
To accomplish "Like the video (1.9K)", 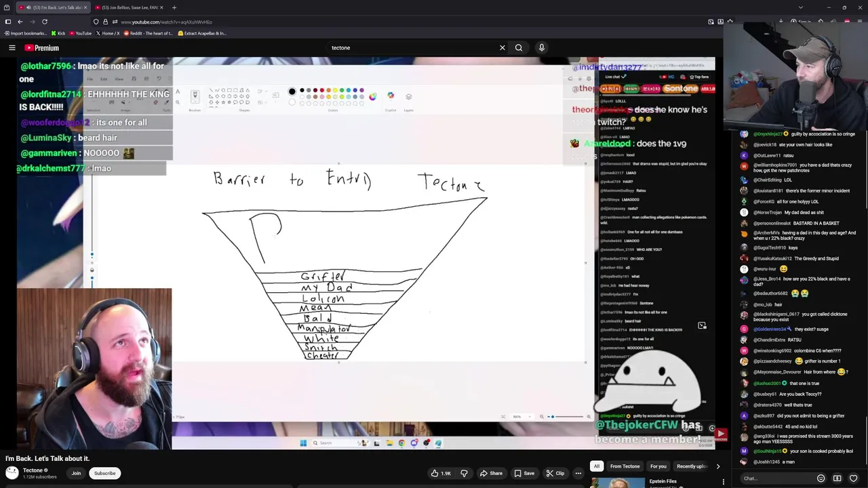I will click(x=441, y=473).
